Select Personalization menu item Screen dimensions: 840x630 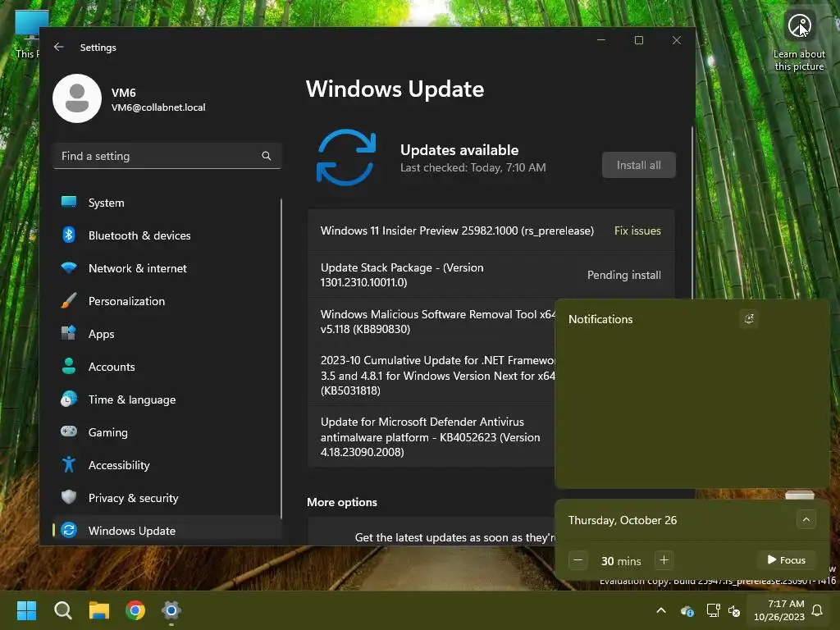point(167,301)
